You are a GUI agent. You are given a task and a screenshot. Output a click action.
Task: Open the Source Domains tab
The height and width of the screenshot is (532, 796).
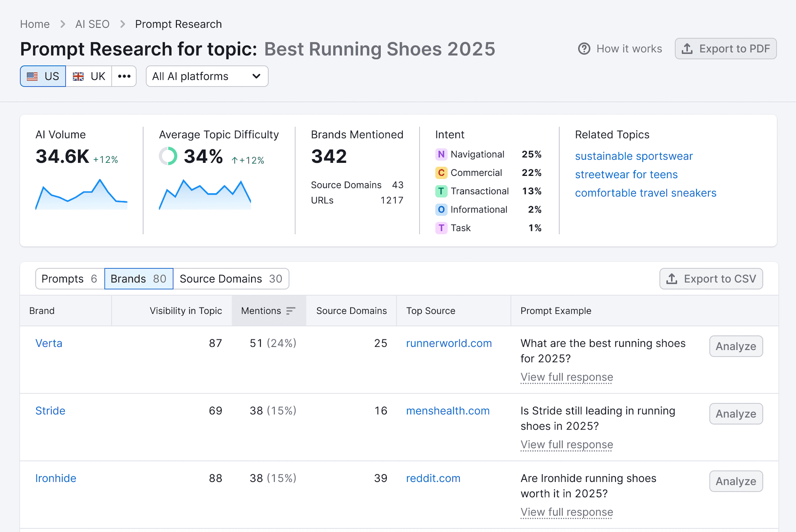pyautogui.click(x=231, y=279)
